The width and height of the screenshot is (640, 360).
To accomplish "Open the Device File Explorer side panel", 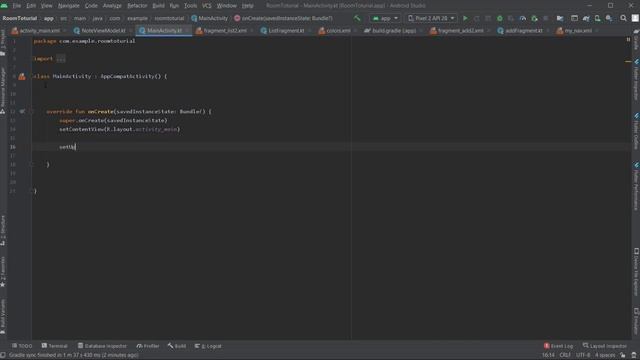I will pyautogui.click(x=636, y=271).
